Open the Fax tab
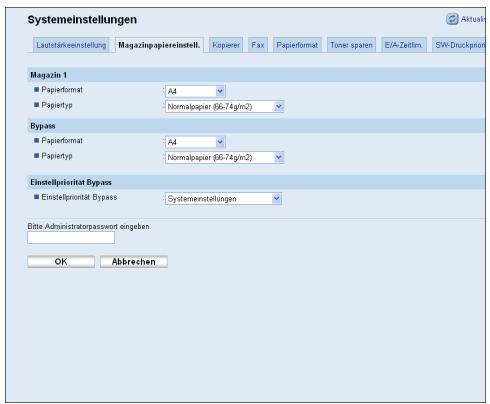The image size is (490, 404). (258, 45)
